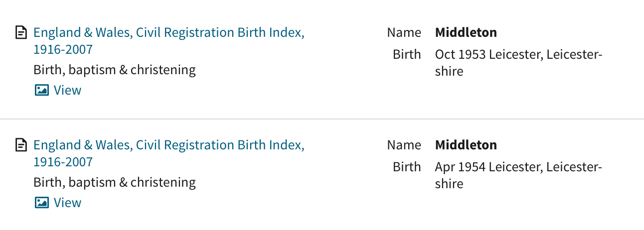
Task: Click the Birth label in the Oct 1953 record
Action: point(407,54)
